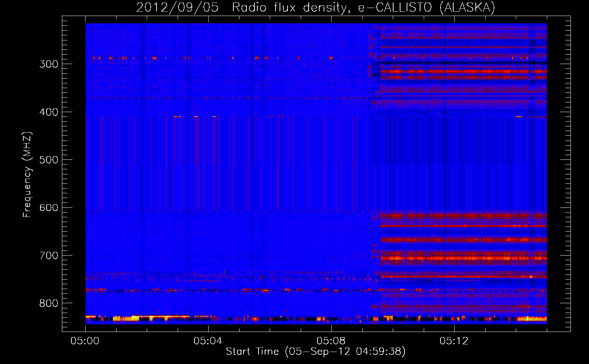Click the 600 frequency axis label
The height and width of the screenshot is (364, 589).
(x=49, y=208)
